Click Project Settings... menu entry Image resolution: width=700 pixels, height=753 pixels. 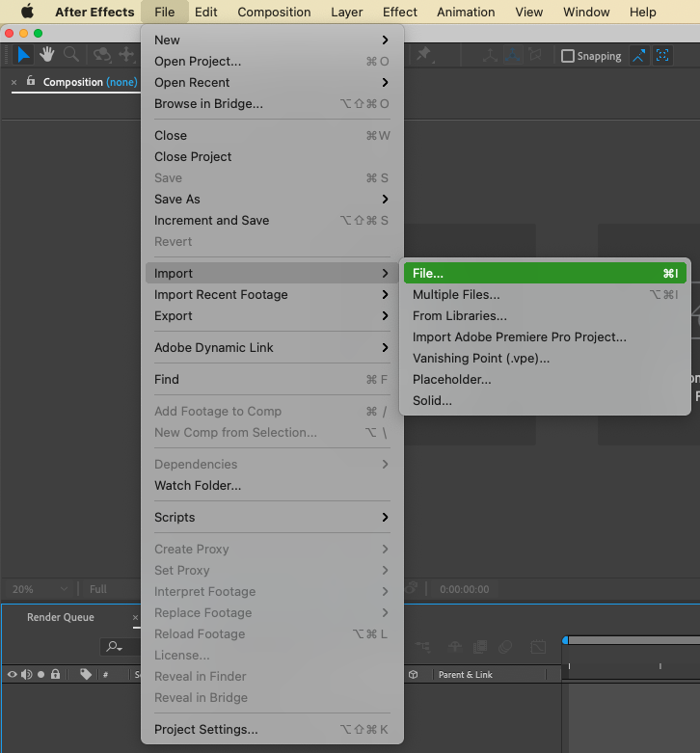pyautogui.click(x=206, y=730)
